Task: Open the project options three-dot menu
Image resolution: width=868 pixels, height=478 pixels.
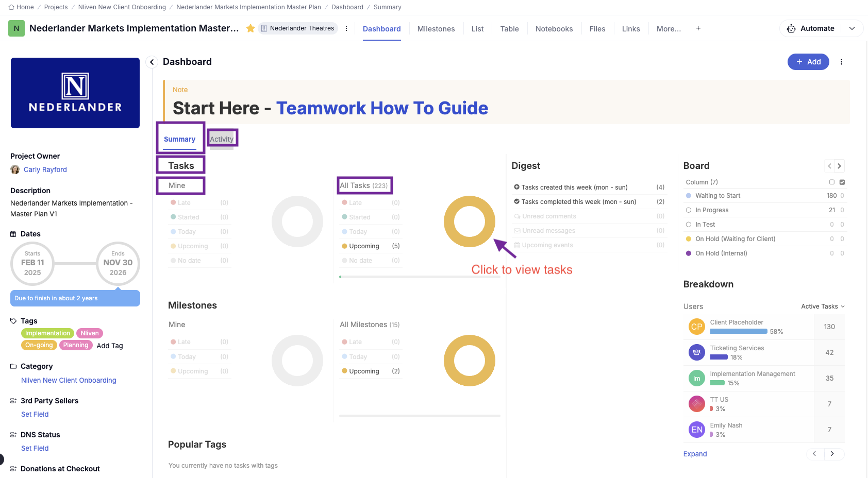Action: [x=346, y=28]
